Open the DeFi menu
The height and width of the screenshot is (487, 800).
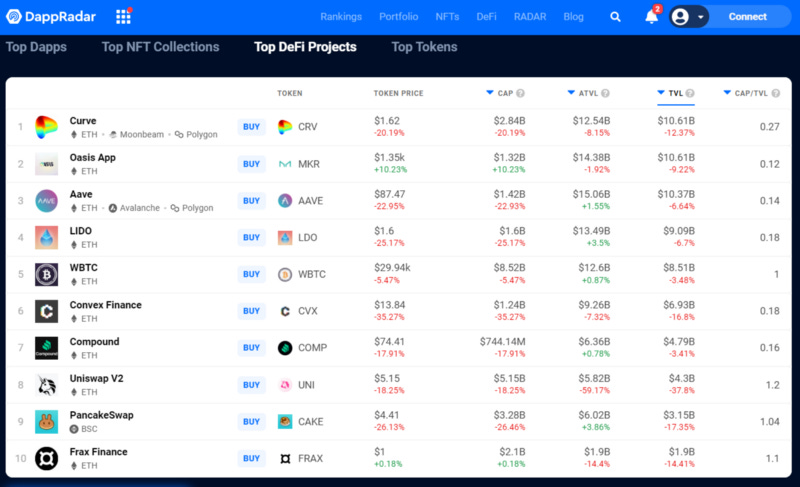pyautogui.click(x=486, y=17)
